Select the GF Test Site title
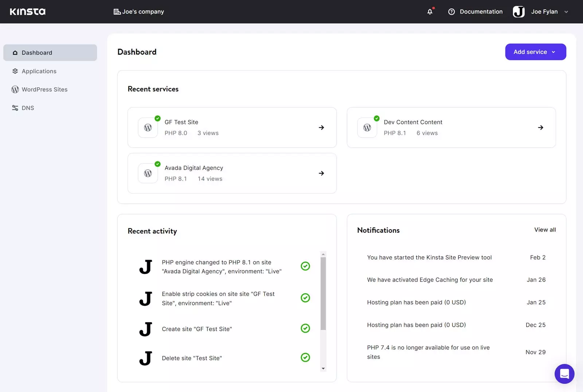This screenshot has width=583, height=392. [x=181, y=122]
